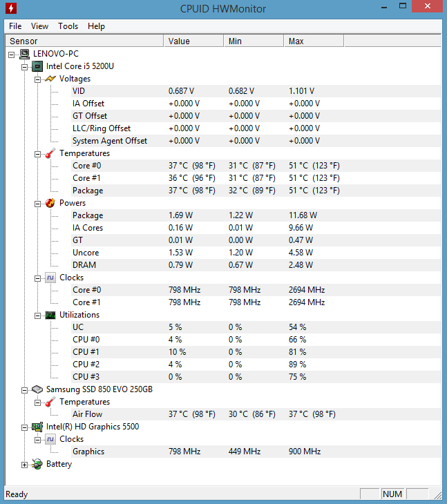Select the CPU #3 utilization row
The height and width of the screenshot is (504, 447).
click(256, 377)
